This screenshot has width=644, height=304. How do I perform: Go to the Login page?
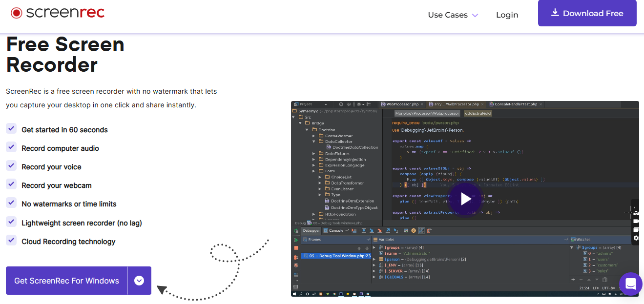507,15
